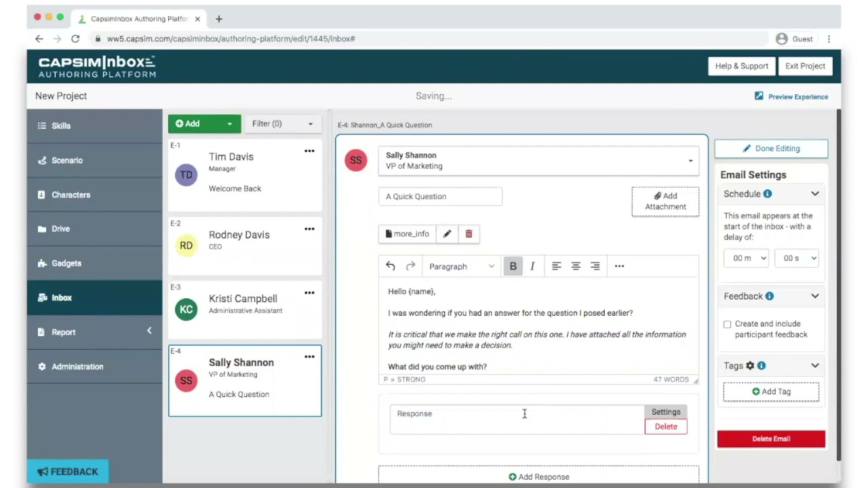Image resolution: width=868 pixels, height=488 pixels.
Task: Toggle bold formatting in editor
Action: (513, 266)
